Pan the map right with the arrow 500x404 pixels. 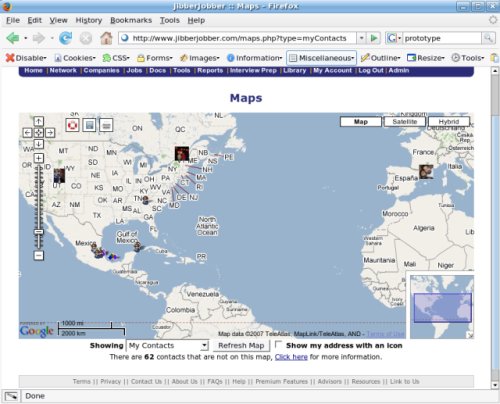[50, 133]
